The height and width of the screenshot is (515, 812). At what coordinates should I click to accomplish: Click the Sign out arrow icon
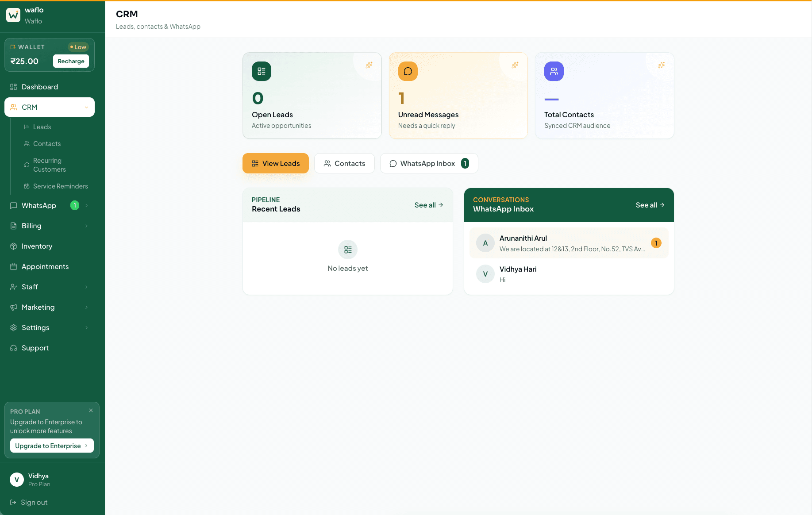[13, 502]
